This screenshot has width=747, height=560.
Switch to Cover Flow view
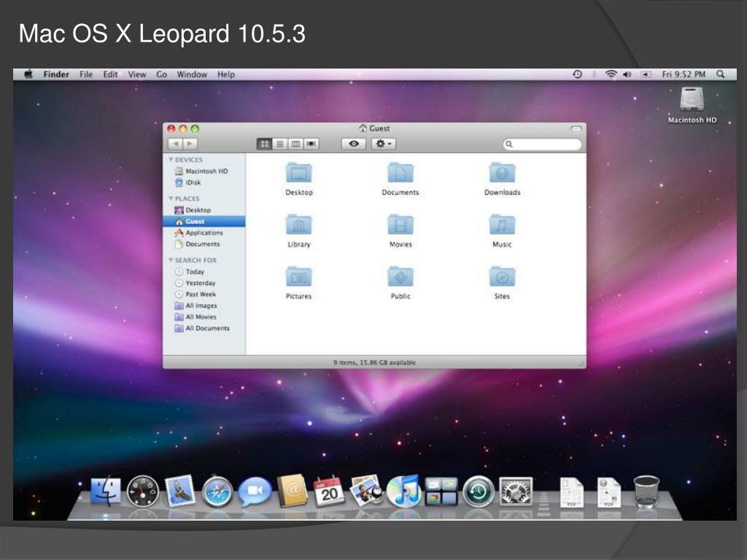pos(311,144)
